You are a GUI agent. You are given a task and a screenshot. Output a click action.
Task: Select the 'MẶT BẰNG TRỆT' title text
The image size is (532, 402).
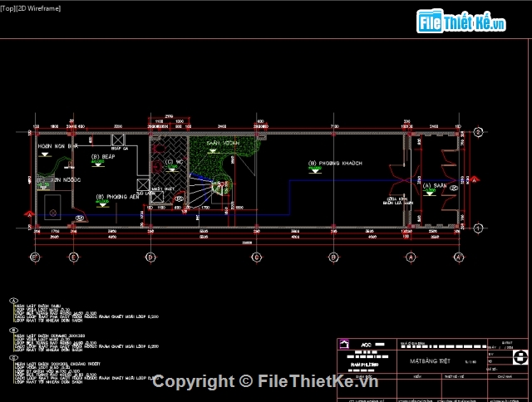(x=430, y=361)
